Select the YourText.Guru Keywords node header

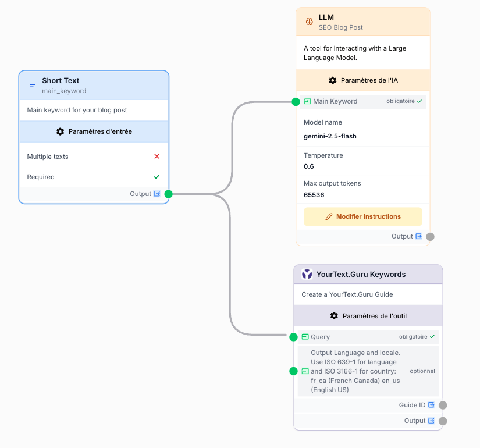pyautogui.click(x=368, y=274)
